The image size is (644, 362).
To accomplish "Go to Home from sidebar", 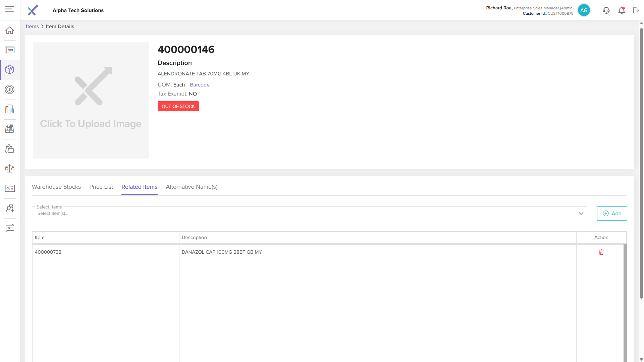I will 10,31.
